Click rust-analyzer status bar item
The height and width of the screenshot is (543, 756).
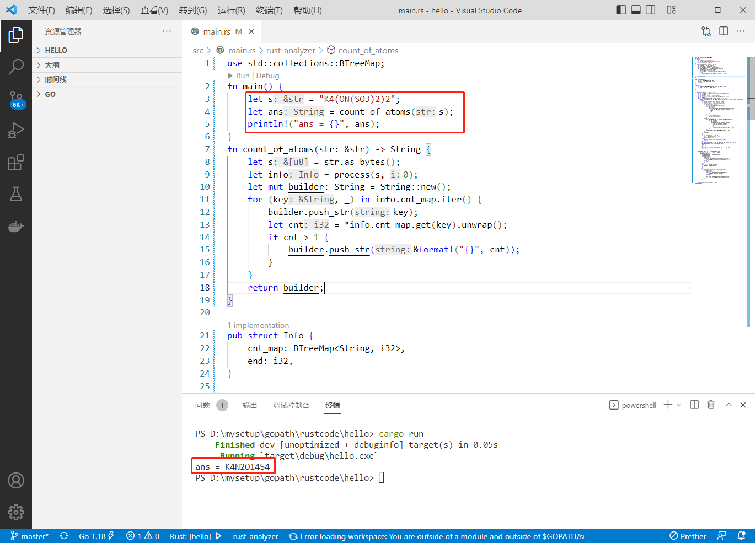pos(255,536)
